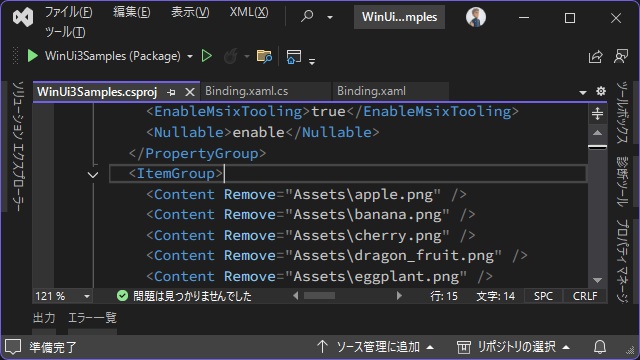Close the WinUi3Samples.csproj tab
The height and width of the screenshot is (360, 640).
pyautogui.click(x=190, y=92)
